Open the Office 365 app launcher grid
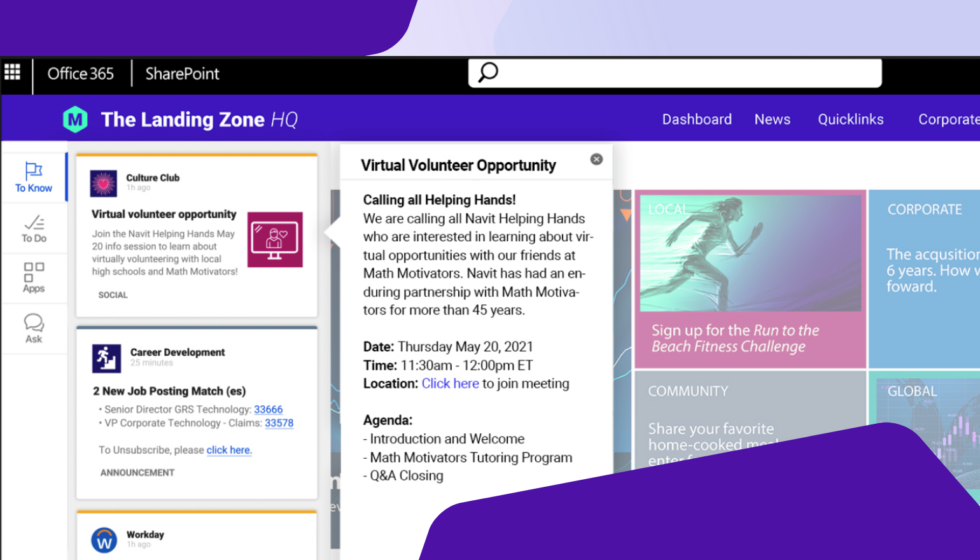Viewport: 980px width, 560px height. pos(12,72)
